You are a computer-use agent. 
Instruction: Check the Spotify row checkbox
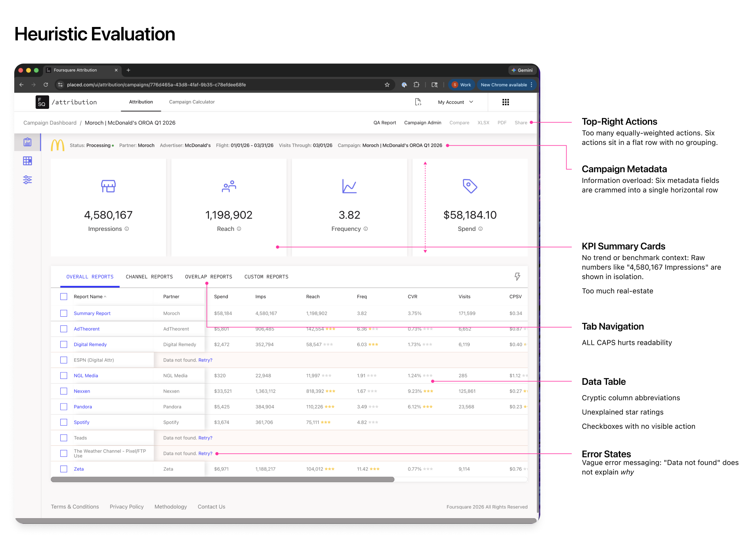[64, 422]
